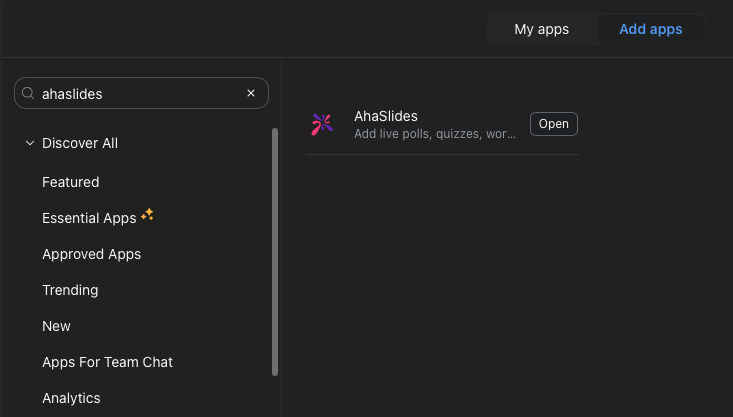Select Apps For Team Chat category
Screen dimensions: 733x417
click(108, 362)
